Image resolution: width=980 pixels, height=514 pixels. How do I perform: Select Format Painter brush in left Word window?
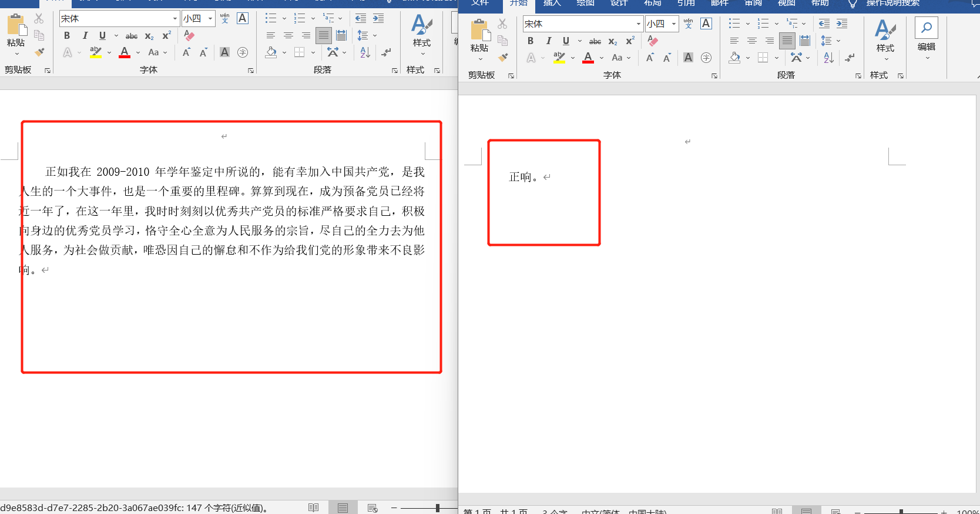point(39,52)
